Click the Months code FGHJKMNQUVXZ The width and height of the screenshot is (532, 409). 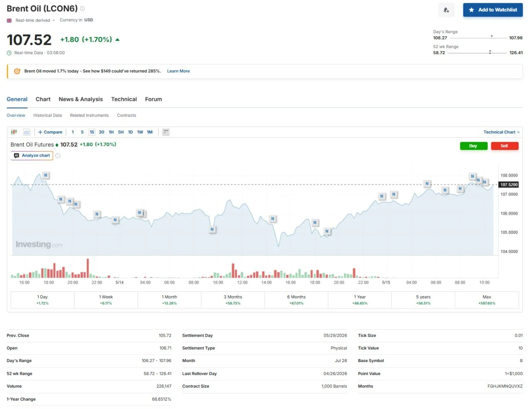coord(505,386)
